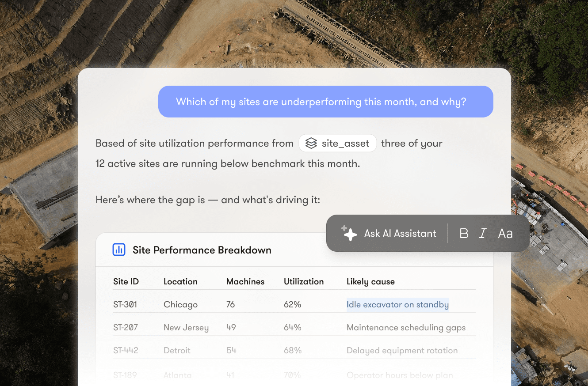Click the Likely cause column header
This screenshot has height=386, width=588.
(370, 282)
